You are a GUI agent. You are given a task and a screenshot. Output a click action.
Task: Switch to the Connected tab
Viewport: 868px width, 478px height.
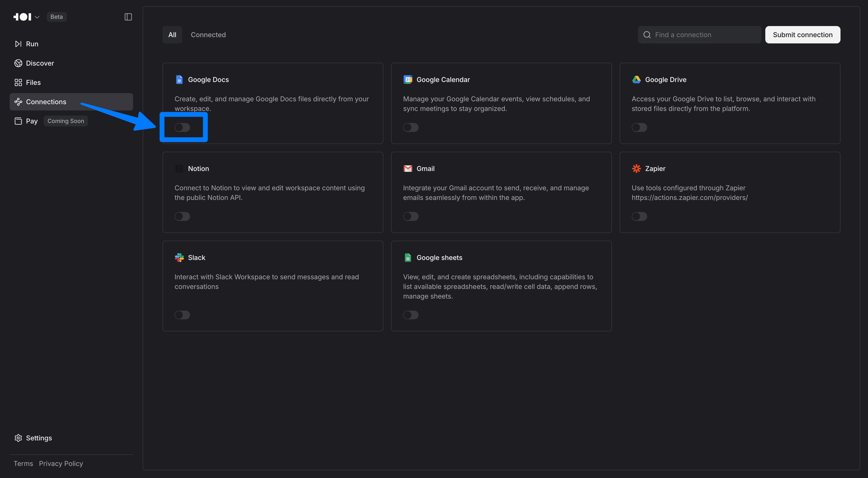pyautogui.click(x=208, y=35)
